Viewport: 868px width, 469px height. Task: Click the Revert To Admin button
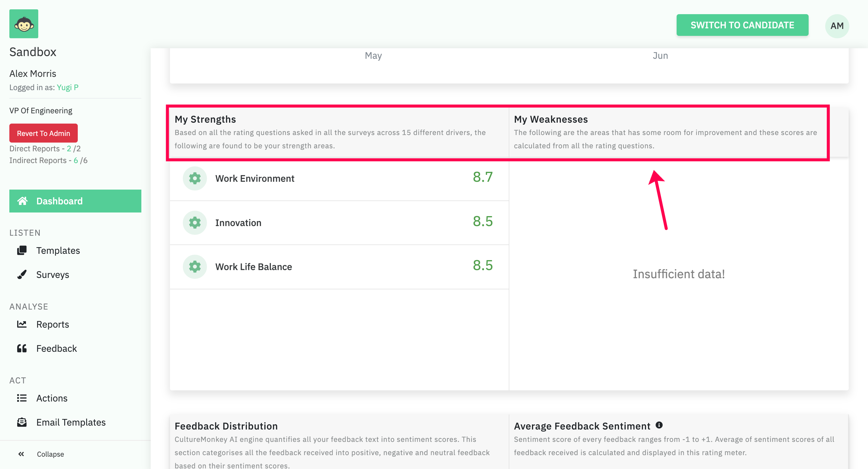[43, 133]
